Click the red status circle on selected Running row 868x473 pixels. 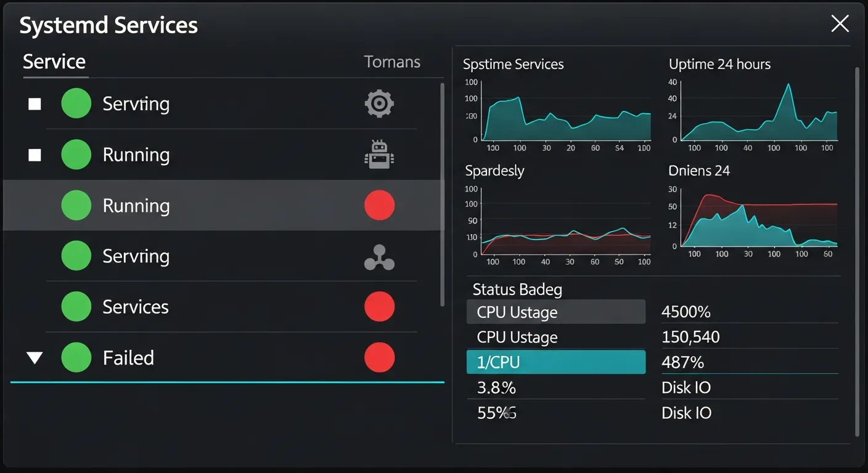[379, 204]
